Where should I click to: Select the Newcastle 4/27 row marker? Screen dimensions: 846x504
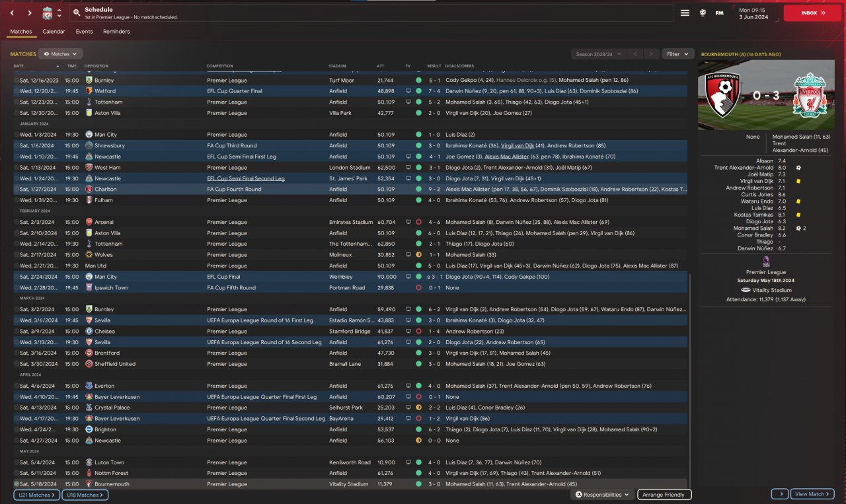point(17,441)
